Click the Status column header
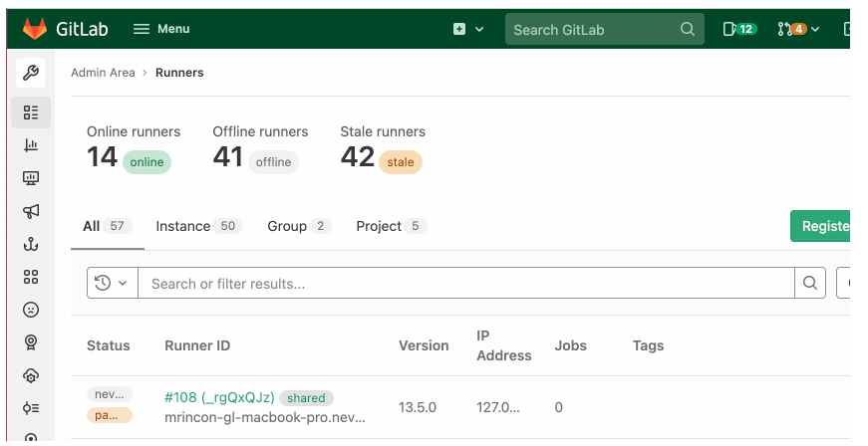This screenshot has height=446, width=868. [x=108, y=345]
